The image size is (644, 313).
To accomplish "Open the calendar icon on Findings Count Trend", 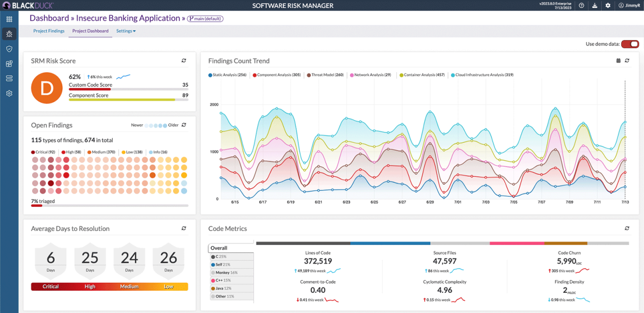I will (618, 60).
